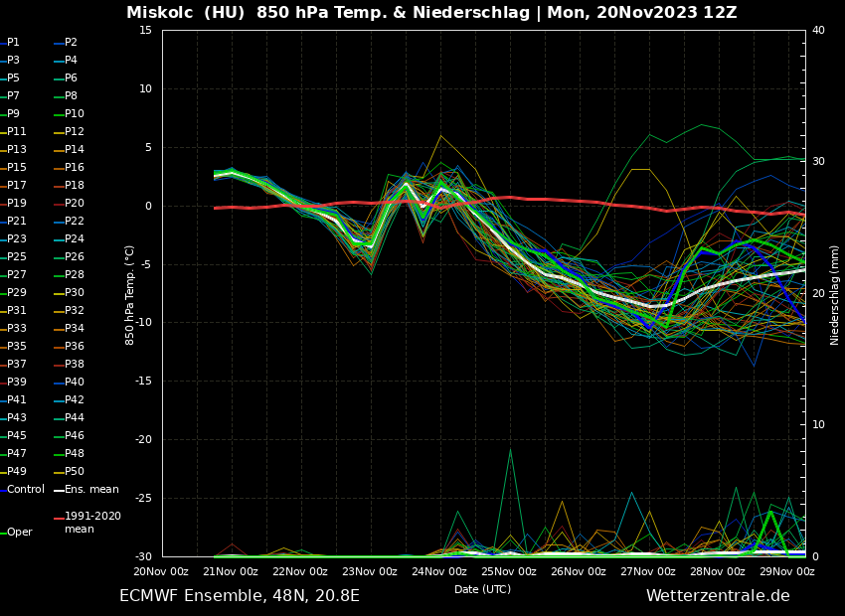
Task: Click the P18 legend entry
Action: pos(74,186)
